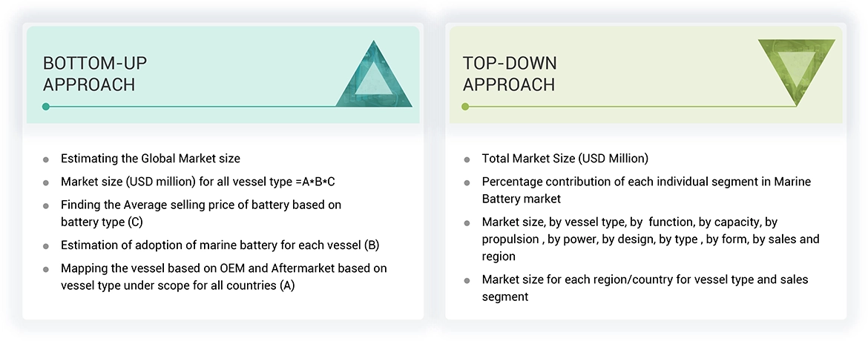868x341 pixels.
Task: Click the bullet beside 'Estimating the Global Market size'
Action: pyautogui.click(x=46, y=159)
